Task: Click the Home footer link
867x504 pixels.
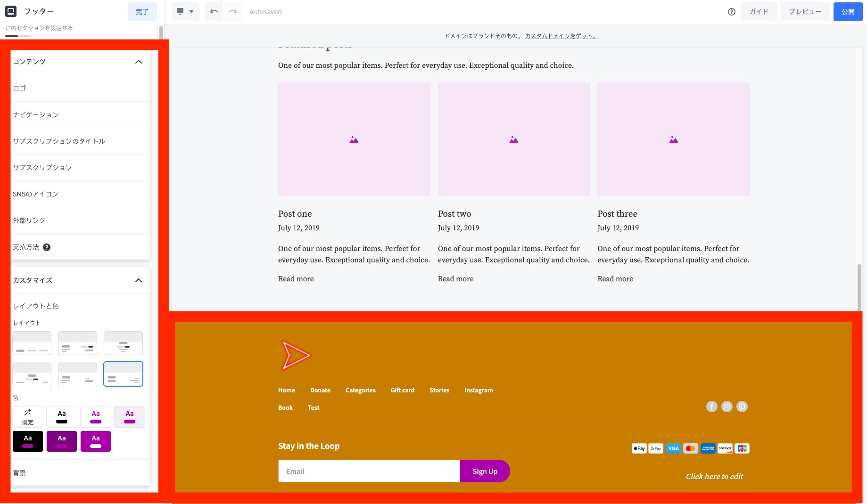Action: (x=287, y=390)
